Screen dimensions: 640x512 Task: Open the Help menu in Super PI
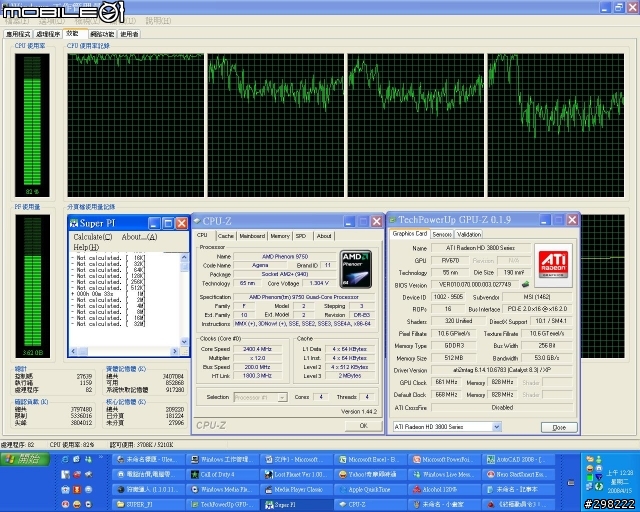click(86, 247)
